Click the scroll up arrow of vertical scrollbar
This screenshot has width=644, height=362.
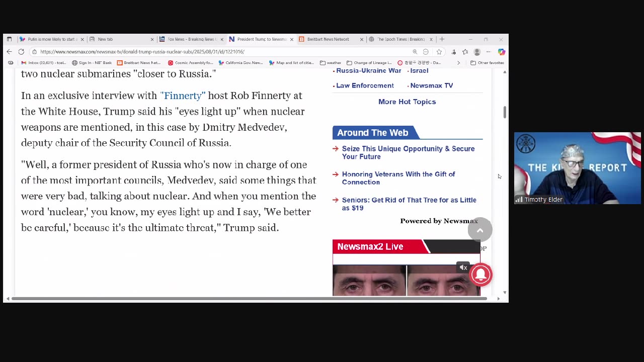pyautogui.click(x=505, y=72)
